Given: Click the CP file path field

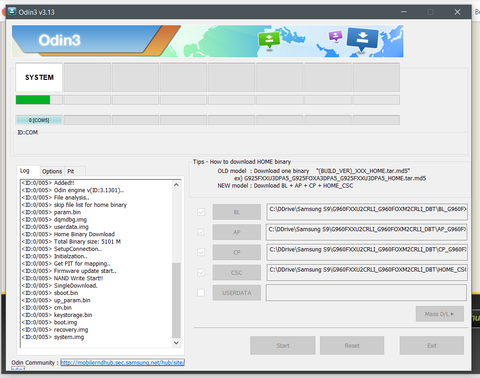Looking at the screenshot, I should (x=367, y=252).
